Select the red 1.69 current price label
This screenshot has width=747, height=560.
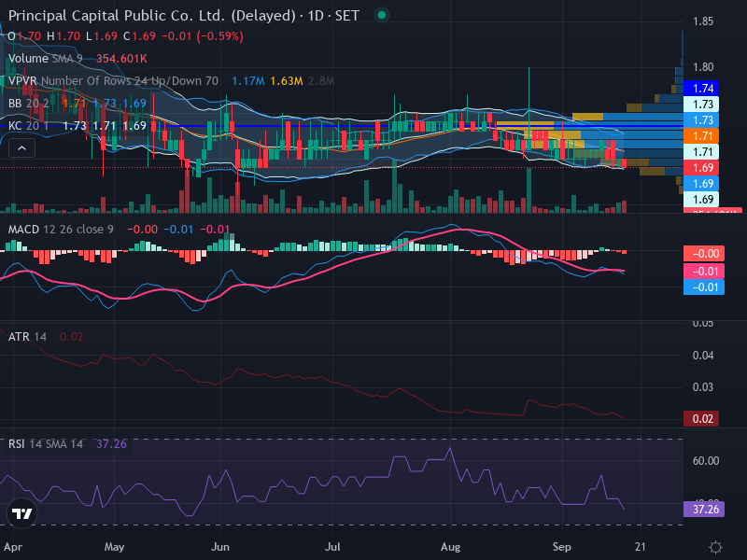click(x=701, y=168)
